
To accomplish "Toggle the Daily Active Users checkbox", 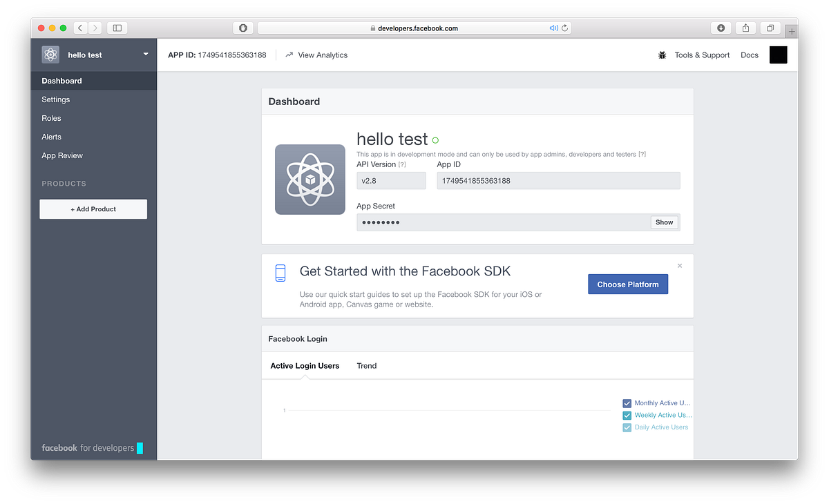I will pyautogui.click(x=627, y=427).
